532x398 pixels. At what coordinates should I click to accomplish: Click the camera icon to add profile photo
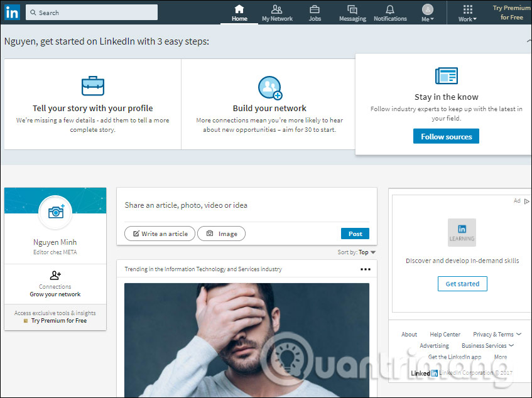(55, 212)
